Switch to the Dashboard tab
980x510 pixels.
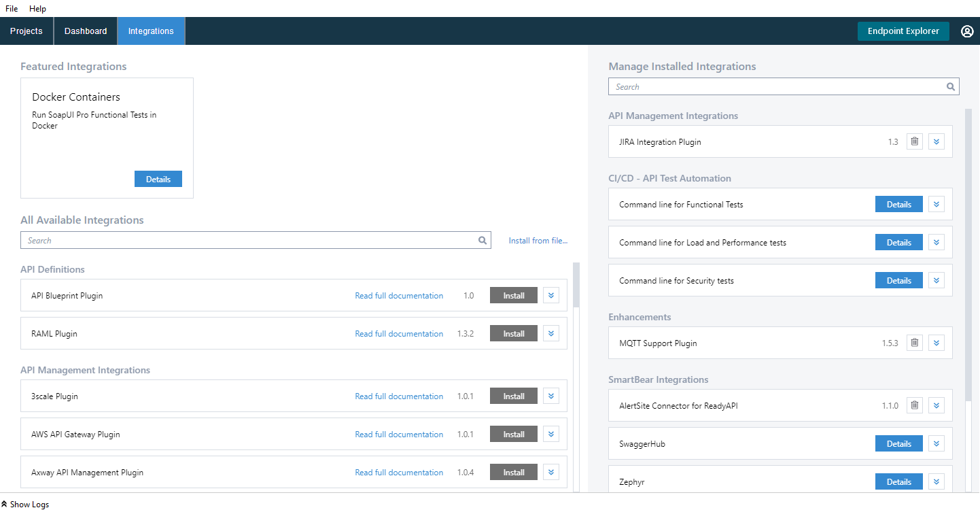[85, 31]
